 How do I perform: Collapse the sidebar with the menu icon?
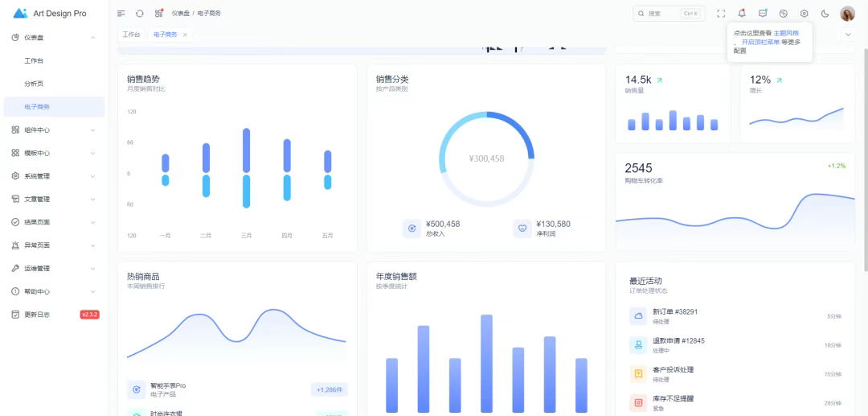pyautogui.click(x=121, y=14)
